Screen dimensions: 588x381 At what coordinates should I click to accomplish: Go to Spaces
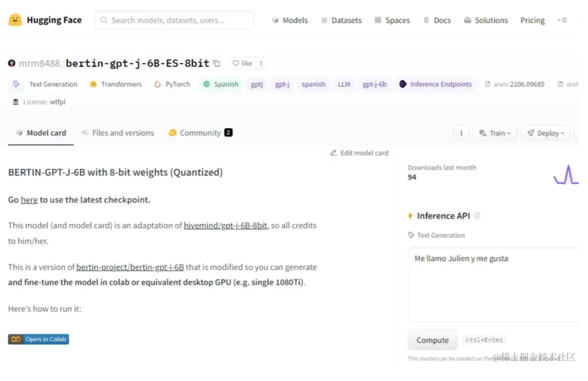pyautogui.click(x=392, y=20)
